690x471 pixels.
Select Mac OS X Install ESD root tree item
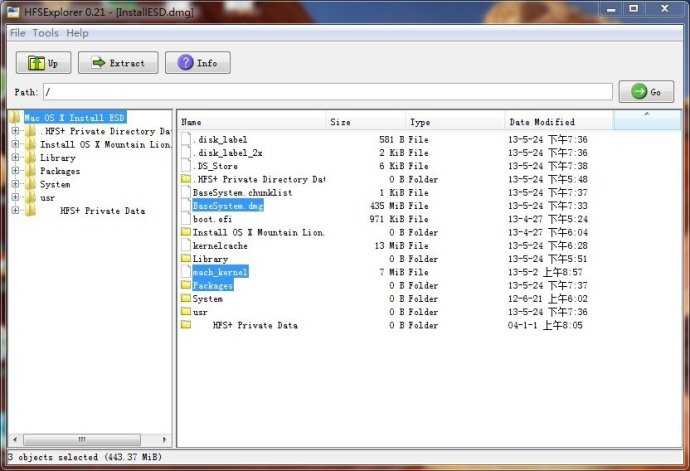point(75,118)
